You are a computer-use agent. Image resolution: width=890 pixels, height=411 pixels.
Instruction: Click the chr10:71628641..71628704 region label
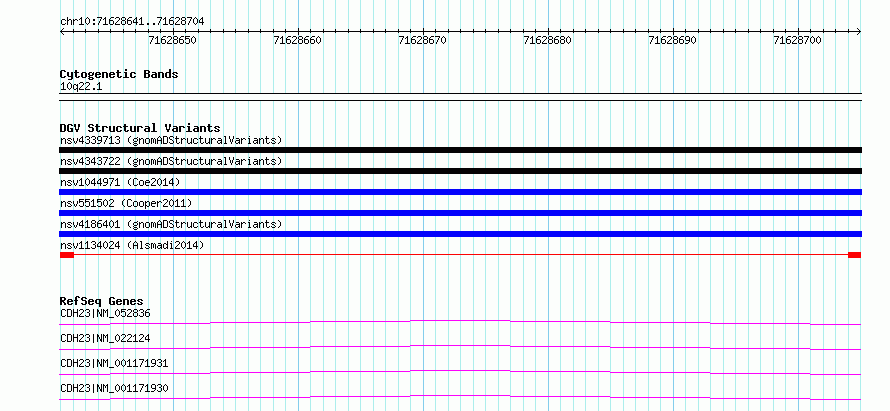(132, 22)
